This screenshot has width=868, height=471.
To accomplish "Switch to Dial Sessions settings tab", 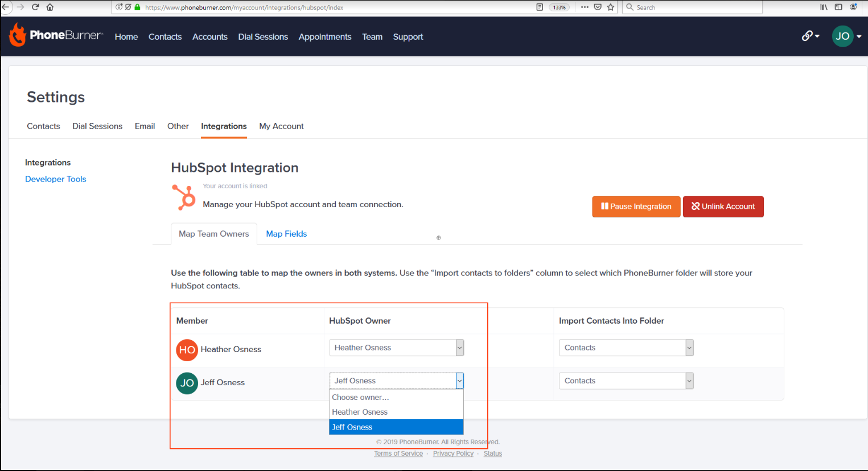I will [97, 126].
